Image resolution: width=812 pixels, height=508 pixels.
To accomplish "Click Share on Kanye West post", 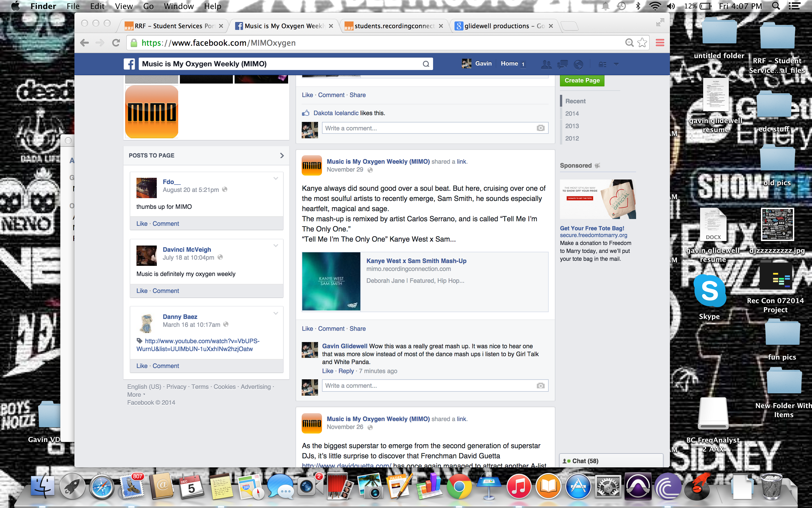I will (357, 329).
